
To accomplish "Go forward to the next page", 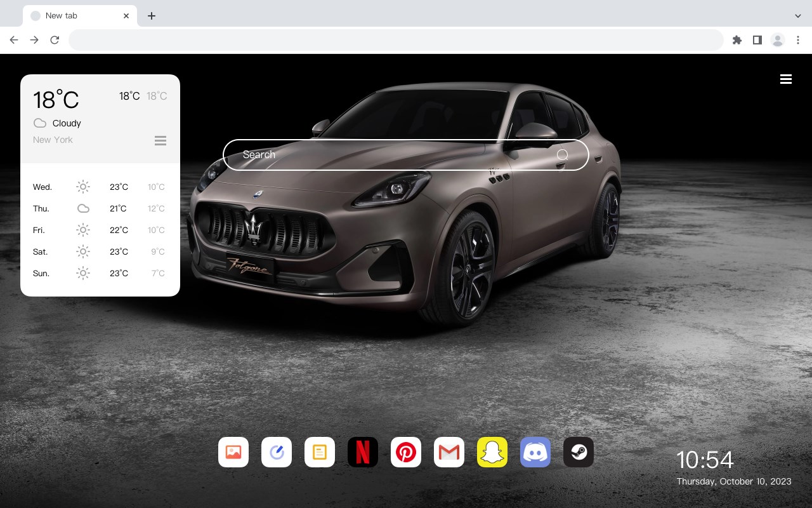I will coord(34,40).
